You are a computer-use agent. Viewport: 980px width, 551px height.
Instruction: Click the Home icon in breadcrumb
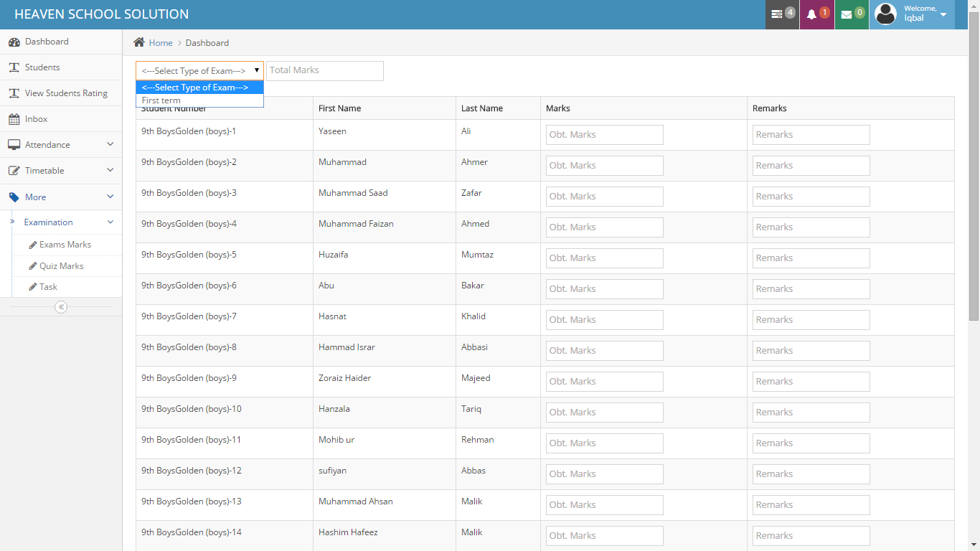tap(139, 42)
